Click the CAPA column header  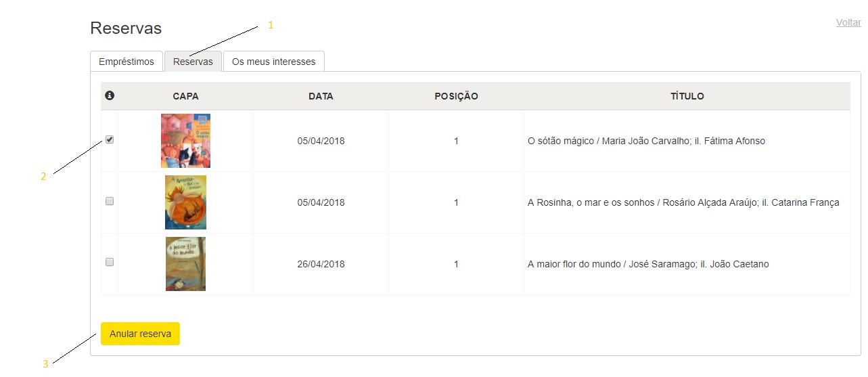185,96
